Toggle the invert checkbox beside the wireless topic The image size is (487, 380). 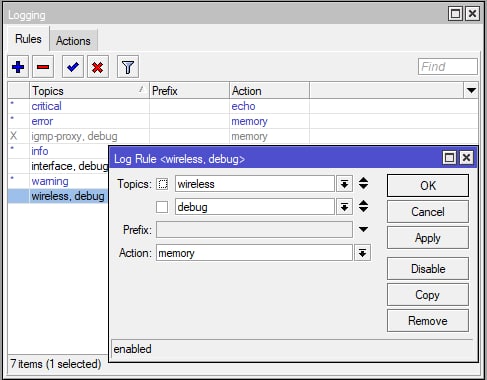162,184
